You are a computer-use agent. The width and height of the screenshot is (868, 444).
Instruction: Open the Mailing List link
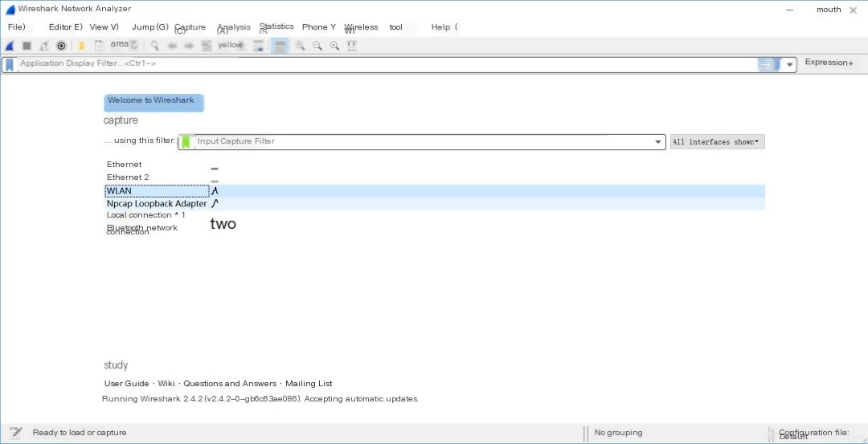[309, 383]
